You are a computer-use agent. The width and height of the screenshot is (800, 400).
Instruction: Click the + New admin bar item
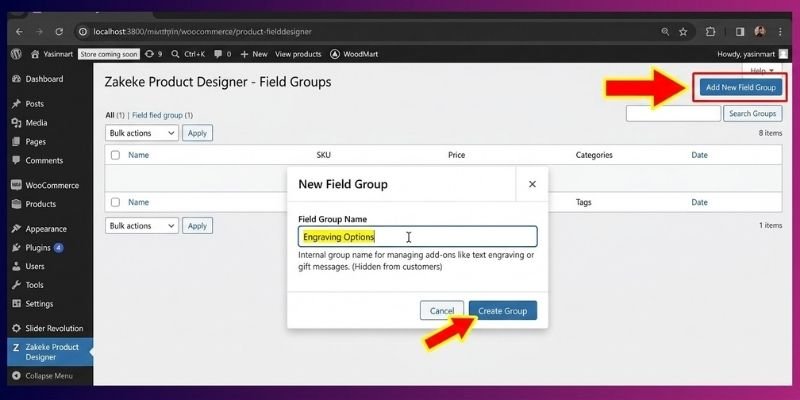(254, 54)
